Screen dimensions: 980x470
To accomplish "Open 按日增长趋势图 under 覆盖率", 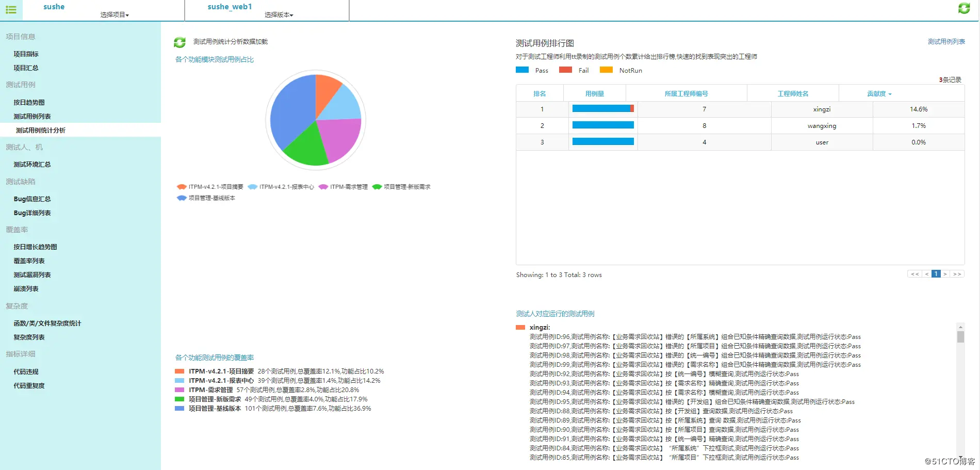I will point(35,247).
